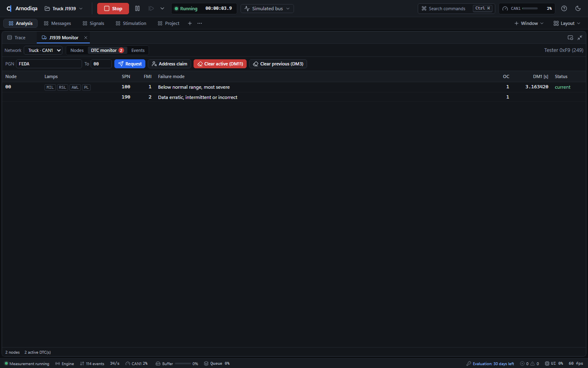This screenshot has width=588, height=368.
Task: Click Clear previous (DM3) button
Action: [x=278, y=64]
